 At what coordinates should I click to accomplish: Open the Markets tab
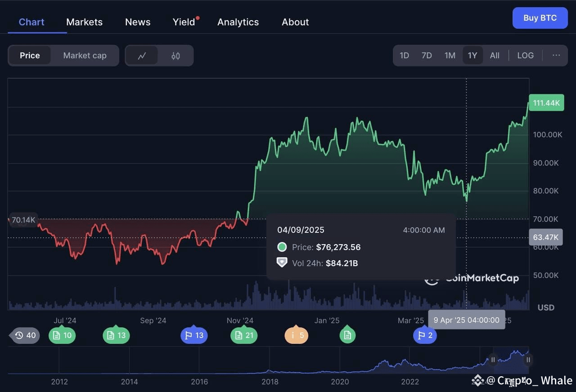tap(84, 22)
